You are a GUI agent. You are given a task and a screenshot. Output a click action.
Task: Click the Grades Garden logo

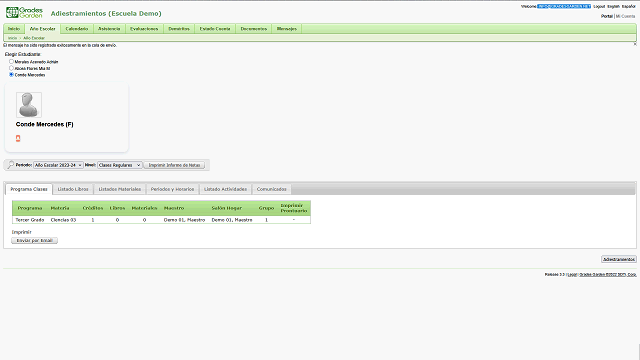(24, 12)
